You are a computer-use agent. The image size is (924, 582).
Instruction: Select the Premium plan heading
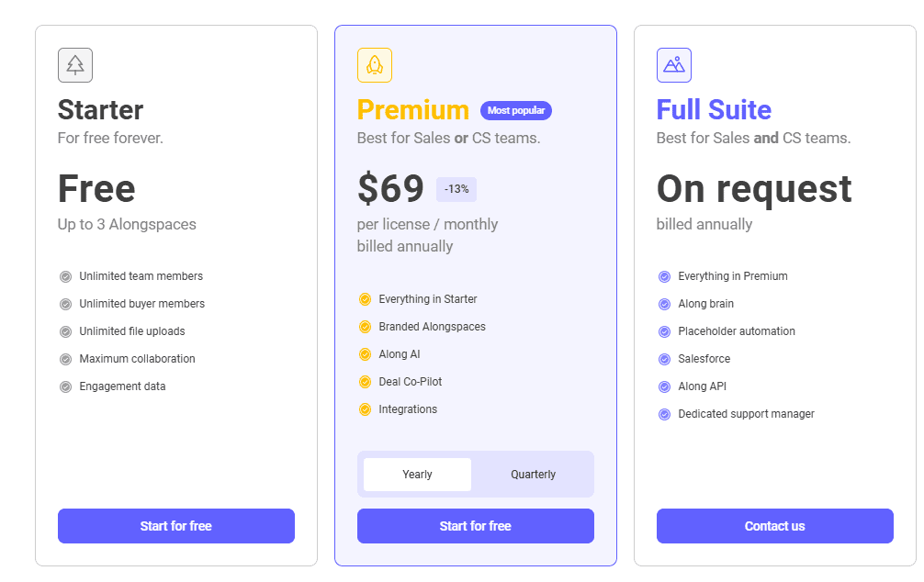[412, 110]
